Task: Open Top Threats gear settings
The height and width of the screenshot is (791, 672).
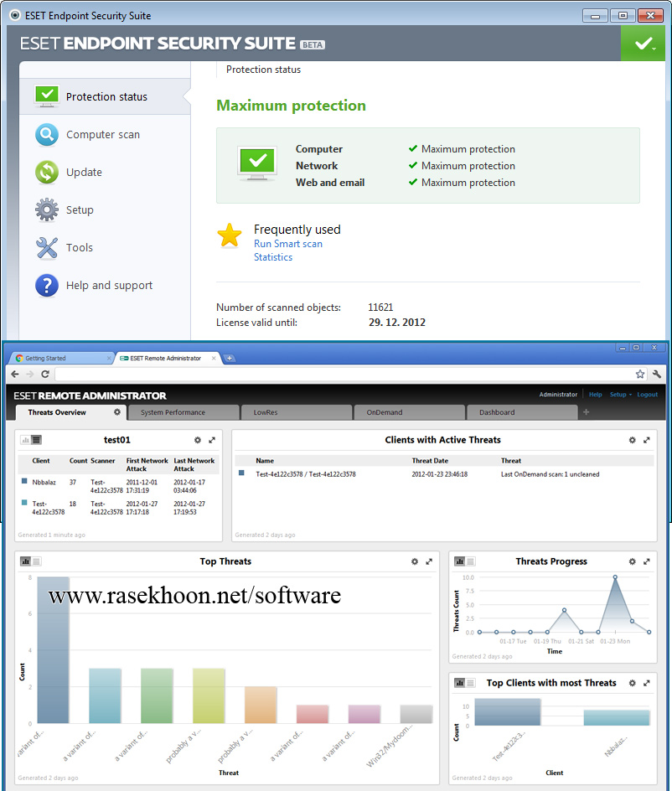Action: point(415,561)
